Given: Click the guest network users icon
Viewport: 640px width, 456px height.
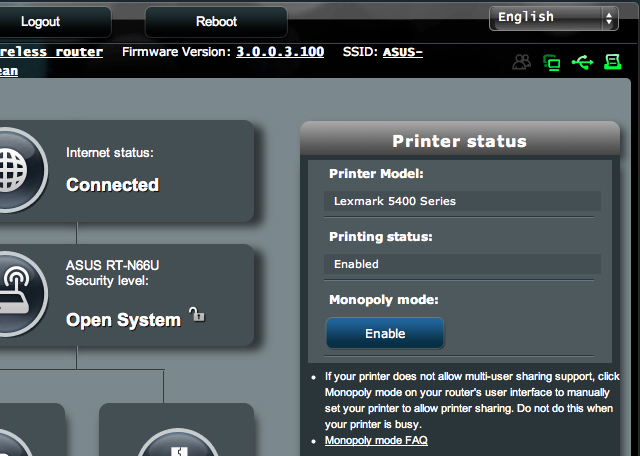Looking at the screenshot, I should tap(522, 62).
